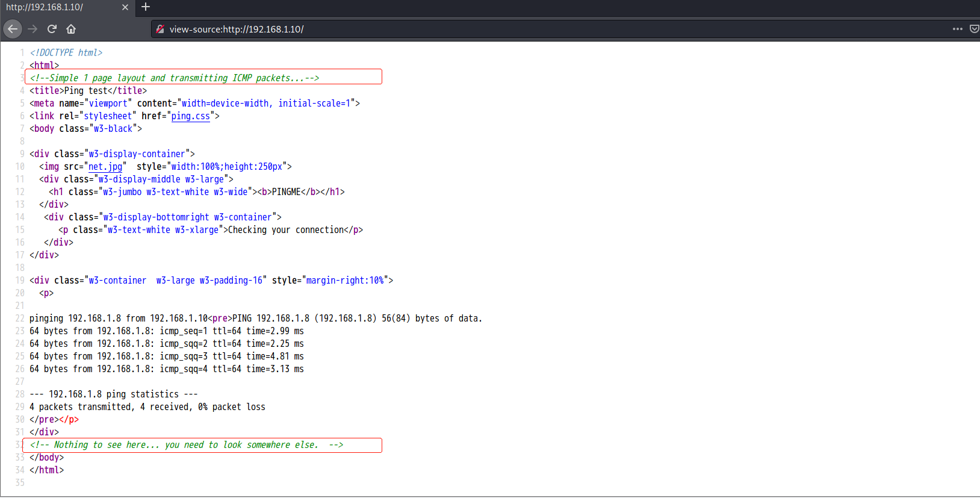Click the icmp_seq=1 time=2.99 ms line
Screen dimensions: 980x498
tap(167, 331)
